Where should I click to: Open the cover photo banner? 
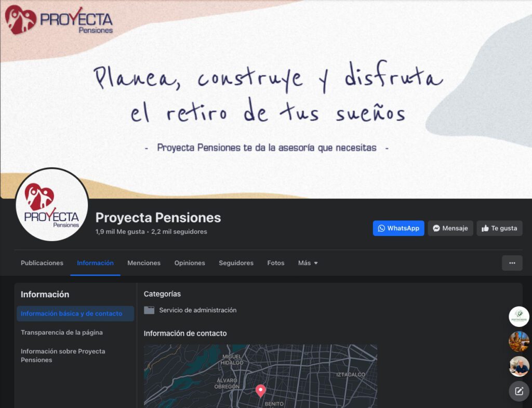click(x=266, y=98)
